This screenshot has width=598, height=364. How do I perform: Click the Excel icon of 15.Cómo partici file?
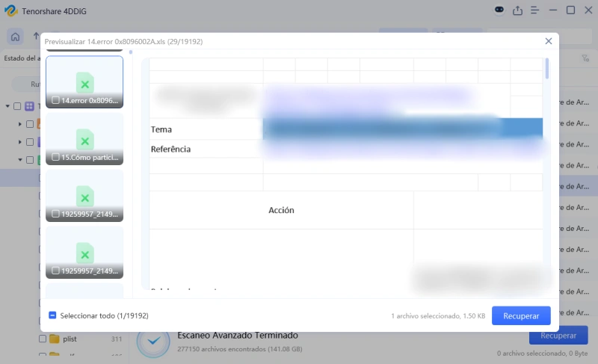[x=85, y=140]
